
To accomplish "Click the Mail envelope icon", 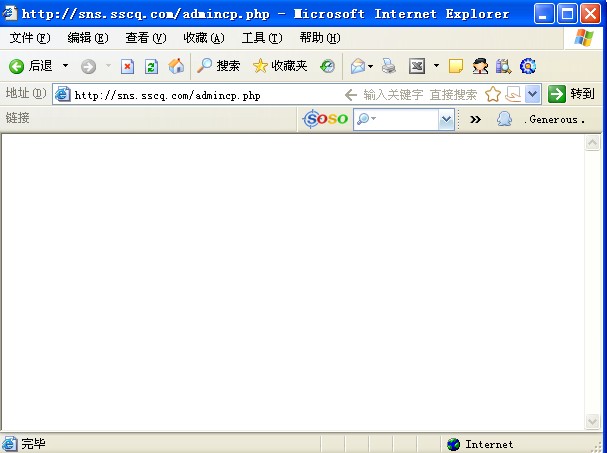I will click(358, 66).
